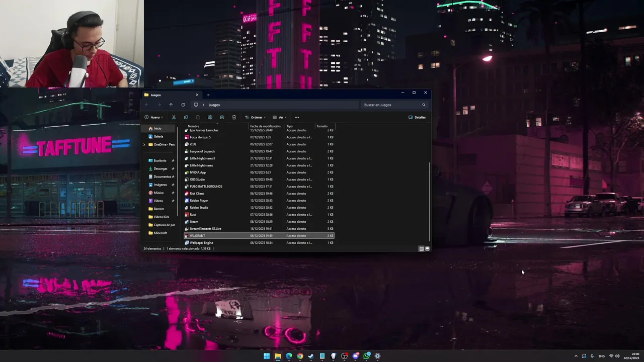Open the See more three-dots menu
Screen dimensions: 644x362
point(297,117)
